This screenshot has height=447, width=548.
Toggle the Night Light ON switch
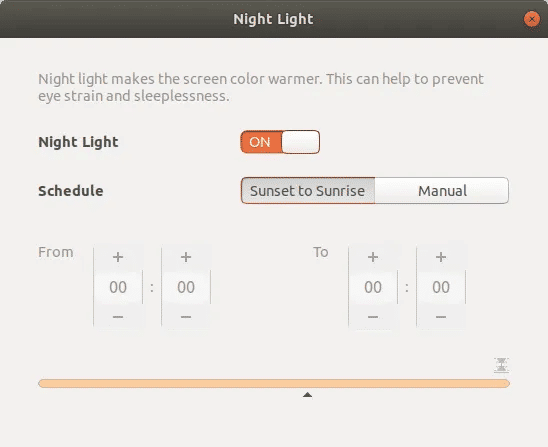280,142
